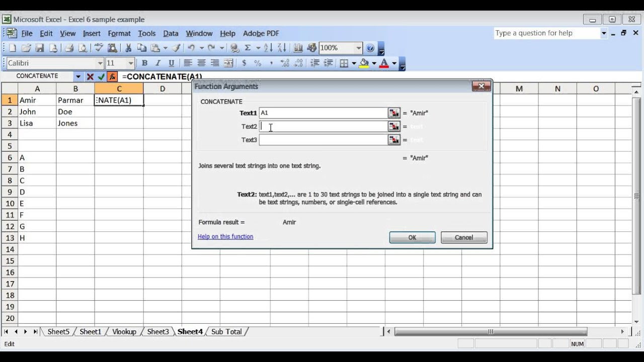
Task: Open the Insert menu
Action: pyautogui.click(x=92, y=34)
